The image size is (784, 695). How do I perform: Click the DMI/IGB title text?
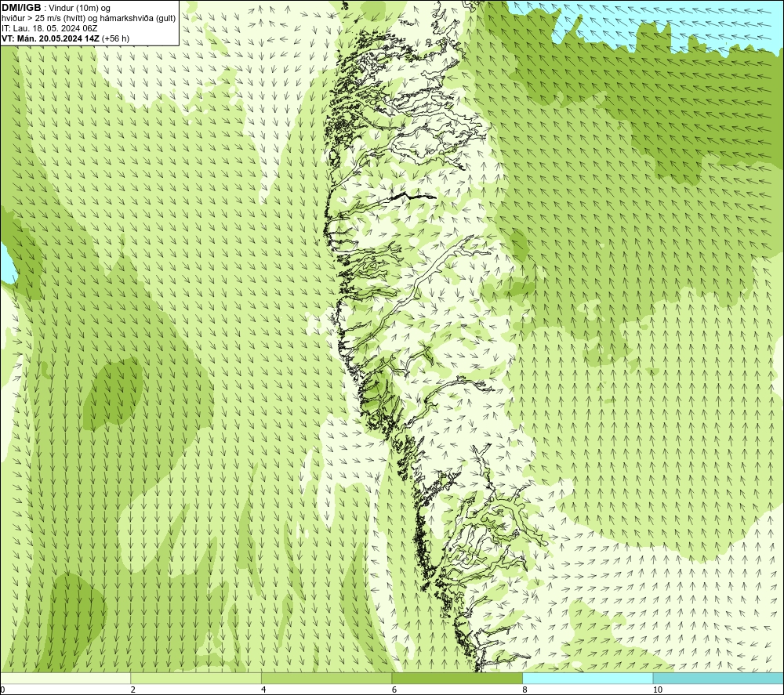(x=21, y=8)
